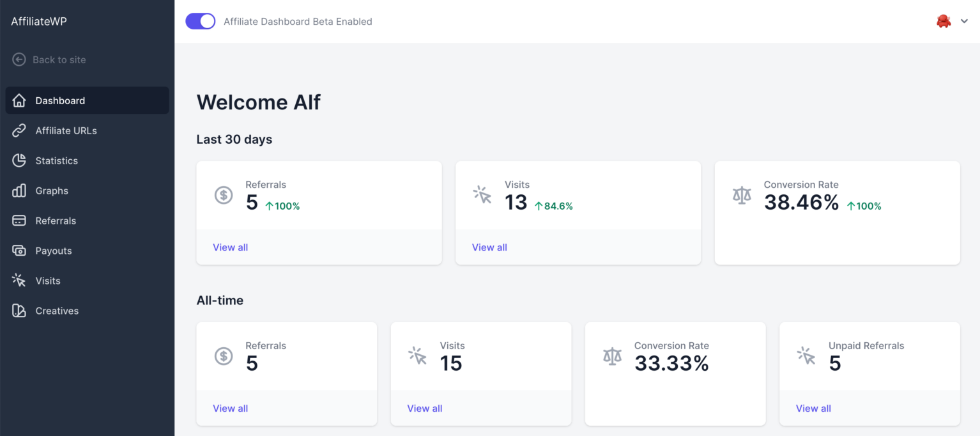
Task: Access Payouts using the cash icon
Action: point(19,251)
